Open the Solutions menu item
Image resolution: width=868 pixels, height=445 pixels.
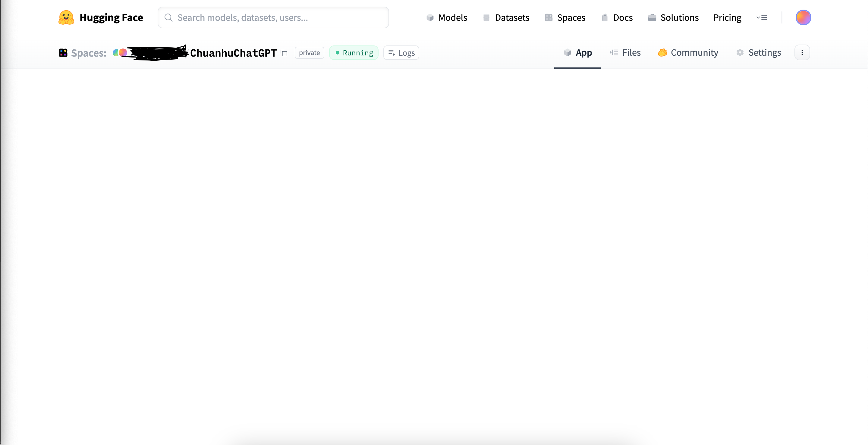(x=673, y=17)
